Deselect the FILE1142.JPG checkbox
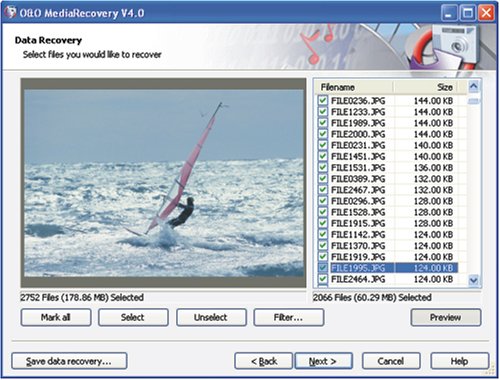 (322, 234)
